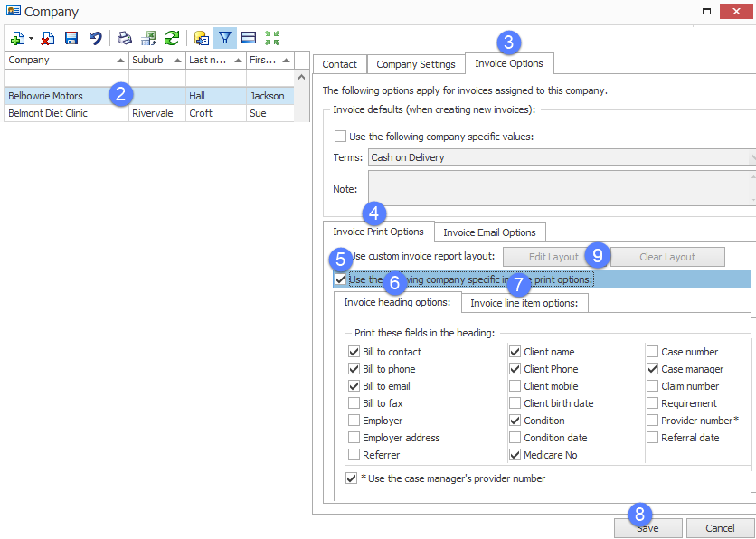756x539 pixels.
Task: Open the Terms dropdown showing Cash on Delivery
Action: [x=561, y=157]
